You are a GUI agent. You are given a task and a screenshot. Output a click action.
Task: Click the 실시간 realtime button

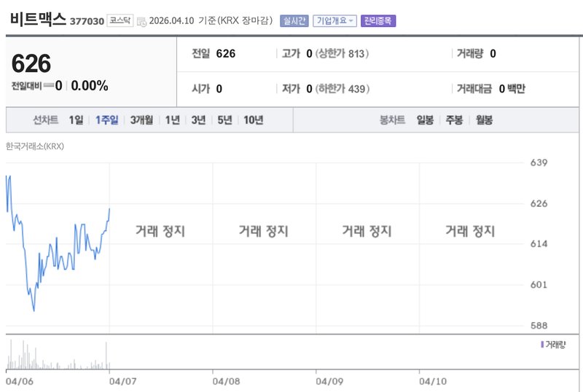pos(294,21)
